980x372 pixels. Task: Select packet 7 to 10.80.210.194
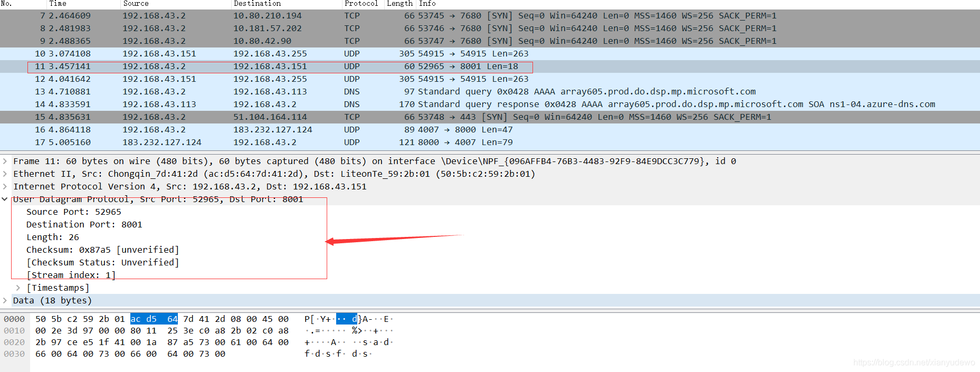click(x=490, y=16)
